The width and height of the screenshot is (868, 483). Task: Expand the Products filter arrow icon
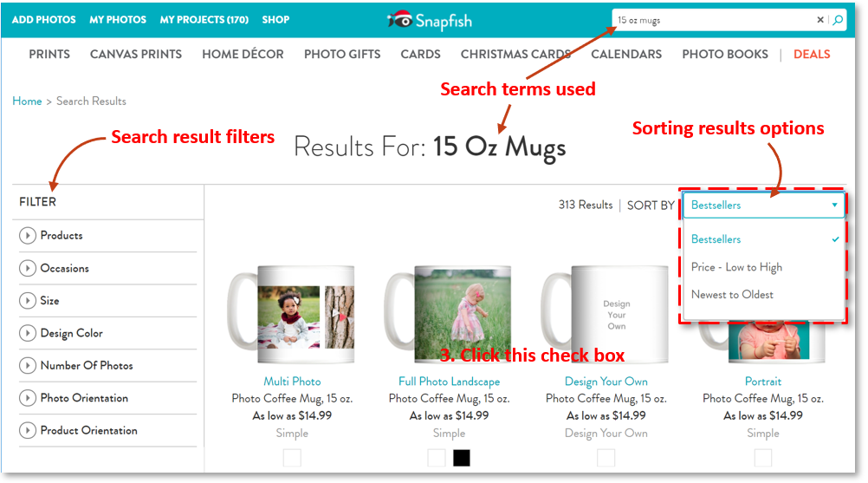click(27, 235)
